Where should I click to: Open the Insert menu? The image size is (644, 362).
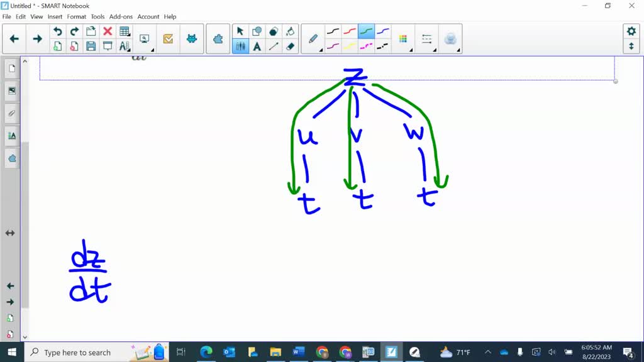pos(54,17)
